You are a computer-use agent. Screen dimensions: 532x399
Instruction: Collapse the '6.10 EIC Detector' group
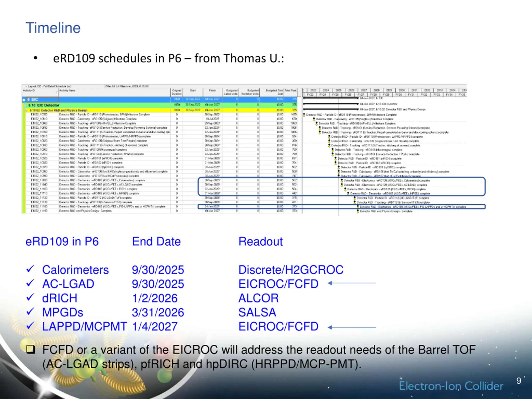25,105
